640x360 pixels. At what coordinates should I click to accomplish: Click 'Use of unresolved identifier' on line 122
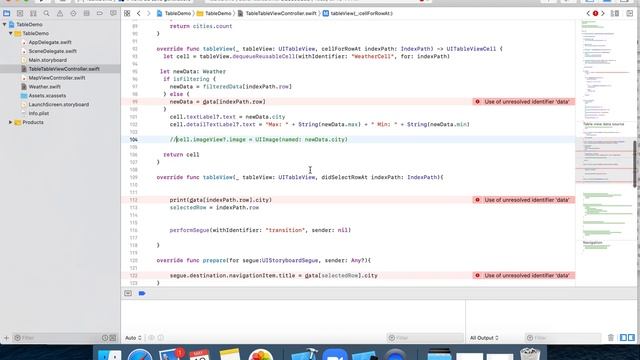pos(527,276)
